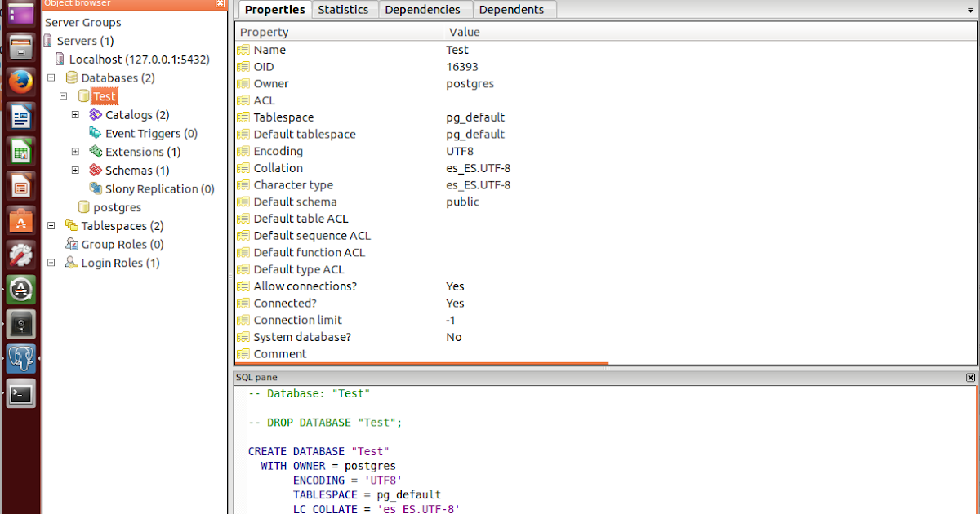Viewport: 980px width, 514px height.
Task: Open LibreOffice Calc from the launcher
Action: 21,152
